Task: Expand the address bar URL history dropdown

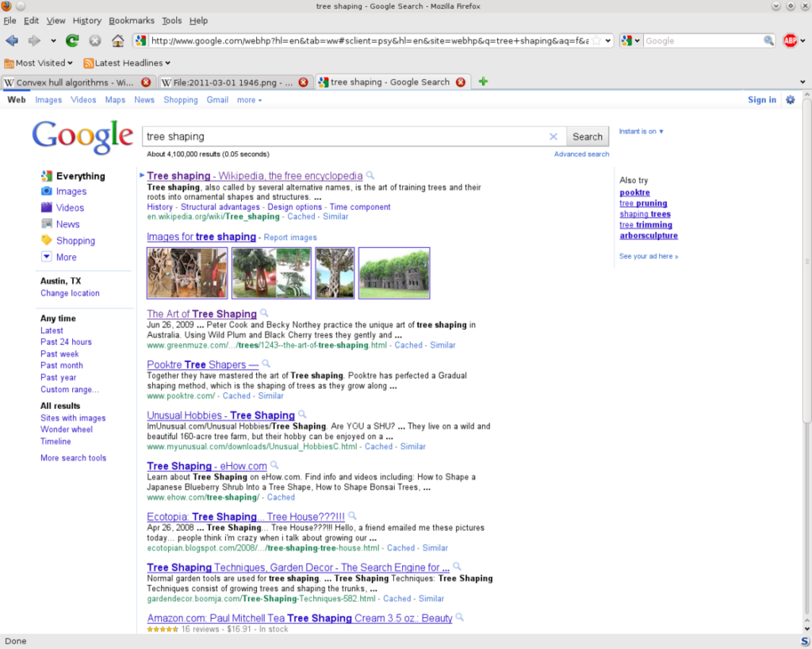Action: pyautogui.click(x=608, y=40)
